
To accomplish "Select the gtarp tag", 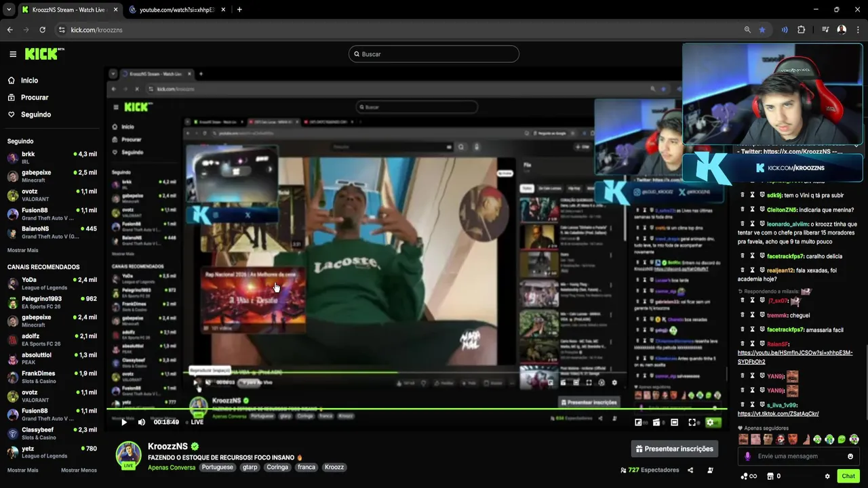I will [250, 468].
